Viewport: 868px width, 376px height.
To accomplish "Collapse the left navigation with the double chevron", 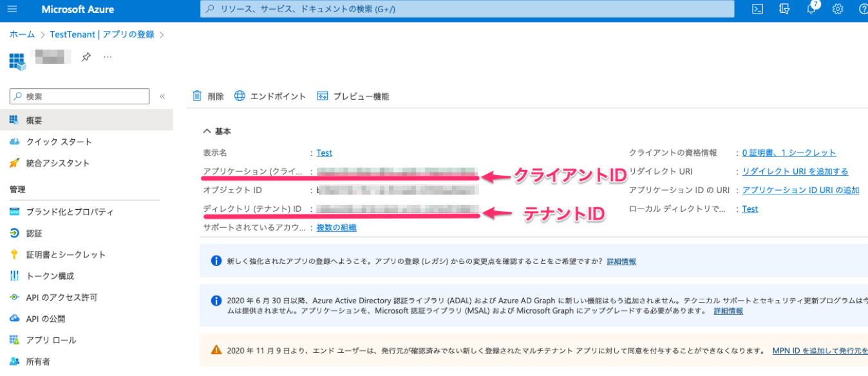I will (x=162, y=97).
